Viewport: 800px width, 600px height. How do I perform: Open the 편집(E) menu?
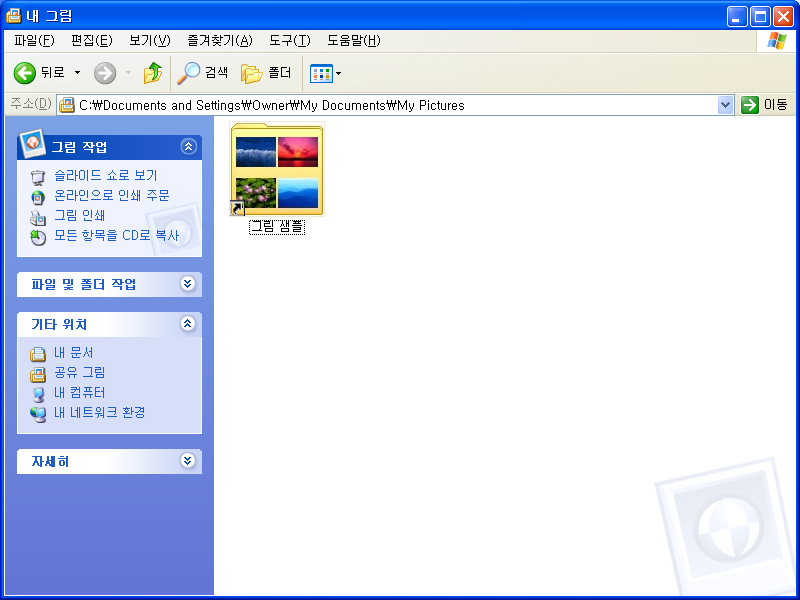tap(91, 40)
